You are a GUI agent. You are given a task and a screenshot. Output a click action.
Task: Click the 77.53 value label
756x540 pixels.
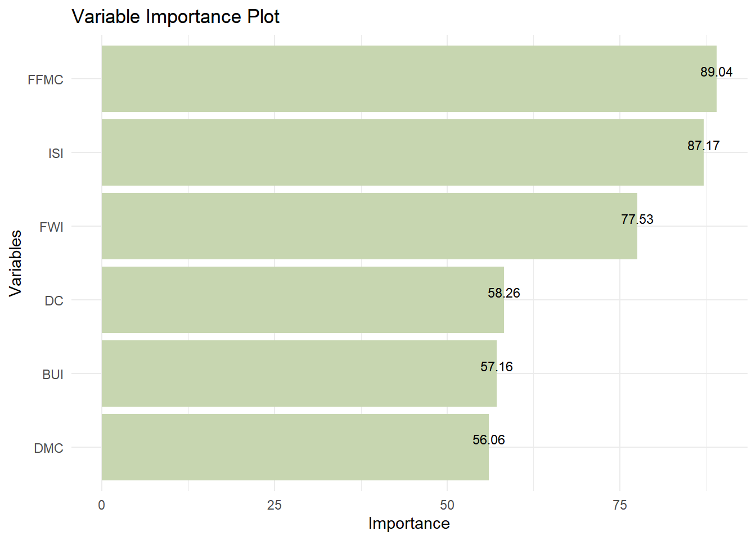tap(637, 219)
